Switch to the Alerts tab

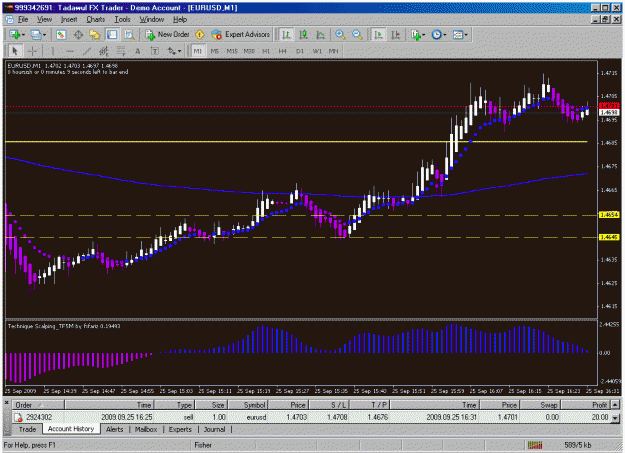tap(114, 429)
